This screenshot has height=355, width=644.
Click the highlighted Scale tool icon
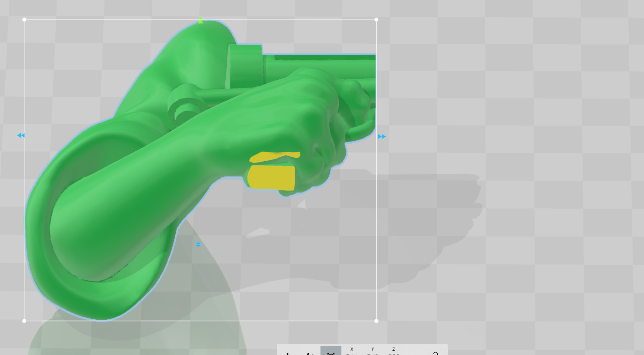tap(331, 352)
